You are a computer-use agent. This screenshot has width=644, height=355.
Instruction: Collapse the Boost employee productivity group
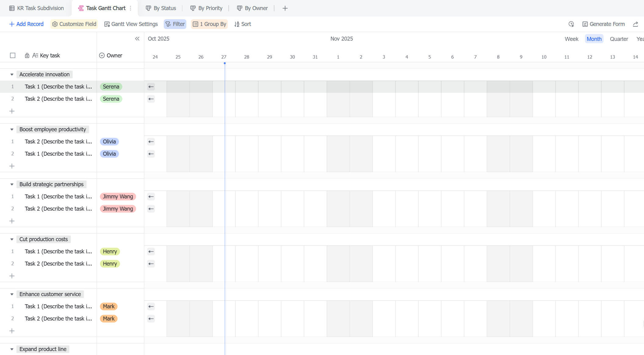(x=12, y=129)
